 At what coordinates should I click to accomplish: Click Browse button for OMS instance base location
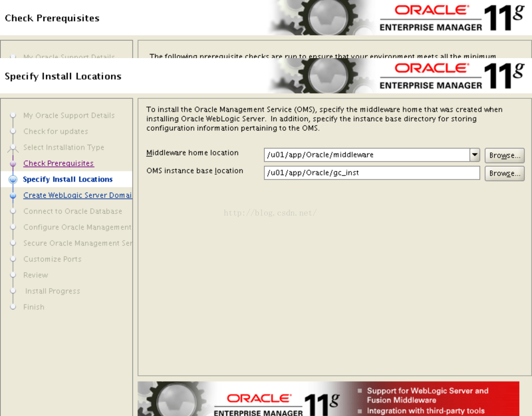(505, 173)
